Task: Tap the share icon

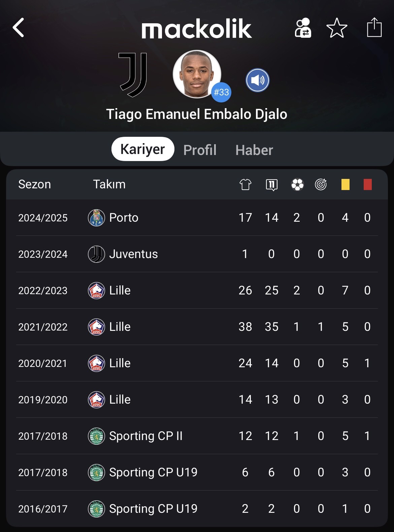Action: [374, 27]
